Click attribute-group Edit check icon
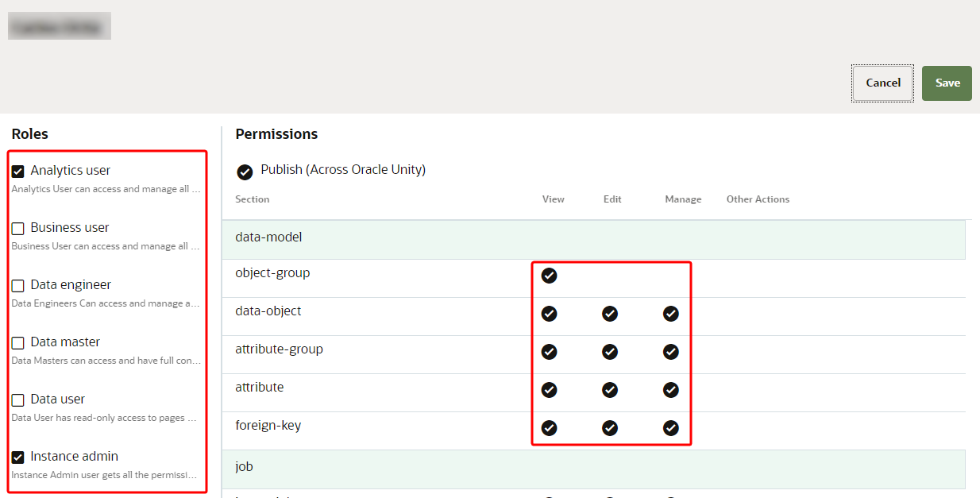 click(x=610, y=352)
